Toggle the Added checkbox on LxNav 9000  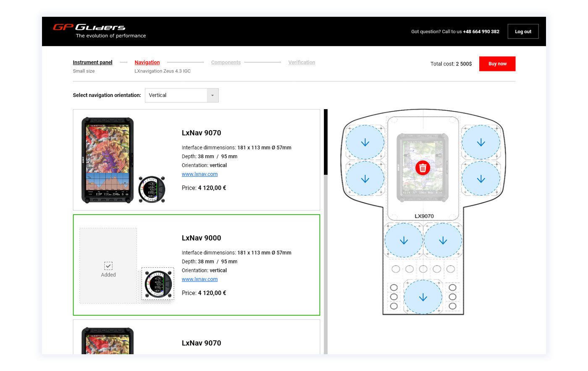pyautogui.click(x=108, y=266)
